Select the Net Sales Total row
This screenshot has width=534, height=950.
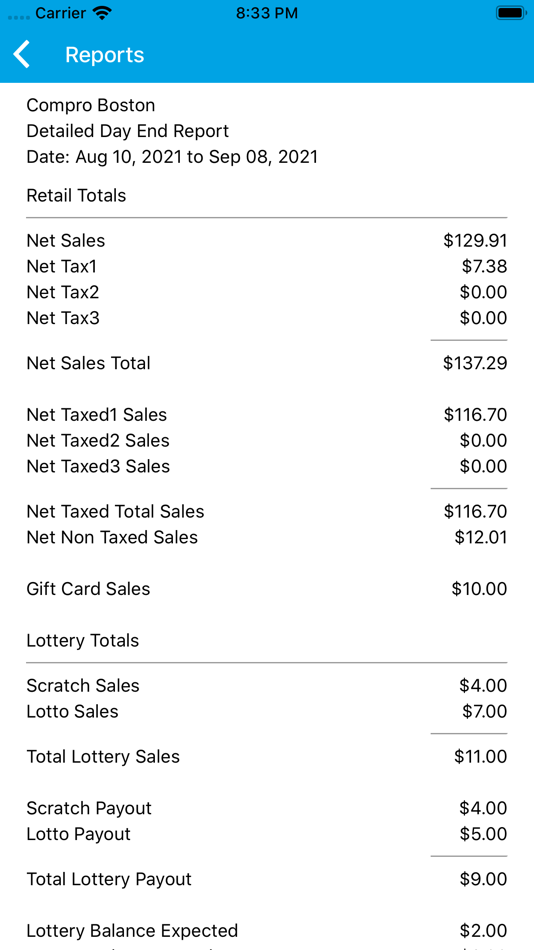pos(267,364)
